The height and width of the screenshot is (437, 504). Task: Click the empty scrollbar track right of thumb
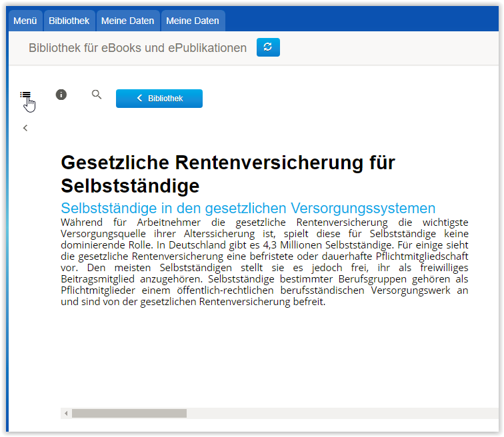[x=333, y=414]
